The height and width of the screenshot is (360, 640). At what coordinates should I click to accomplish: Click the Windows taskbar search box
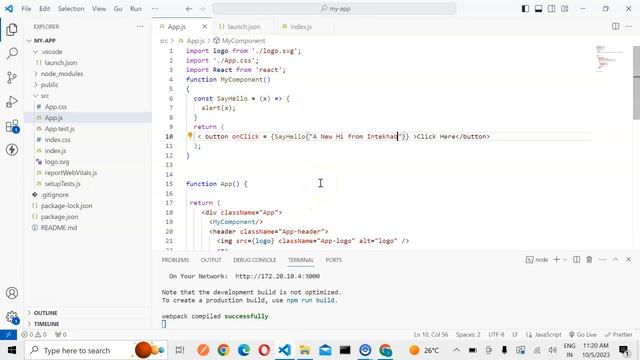[96, 350]
